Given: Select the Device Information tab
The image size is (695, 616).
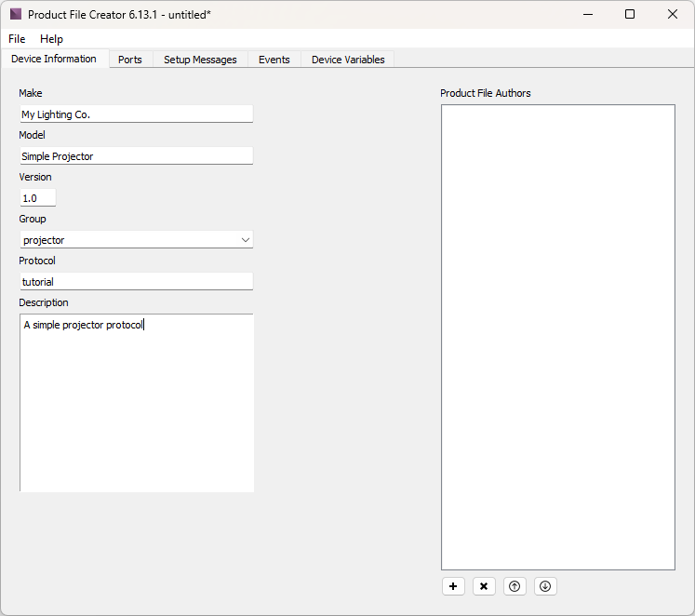Looking at the screenshot, I should coord(54,59).
